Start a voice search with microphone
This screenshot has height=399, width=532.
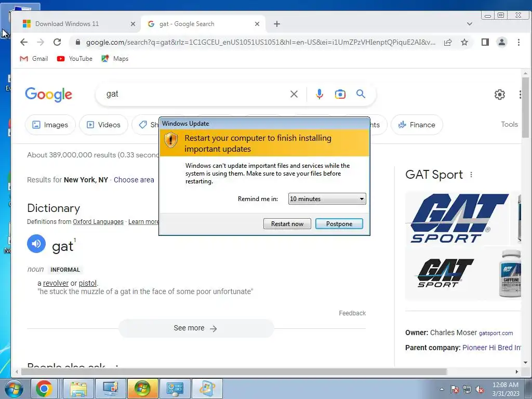(320, 94)
